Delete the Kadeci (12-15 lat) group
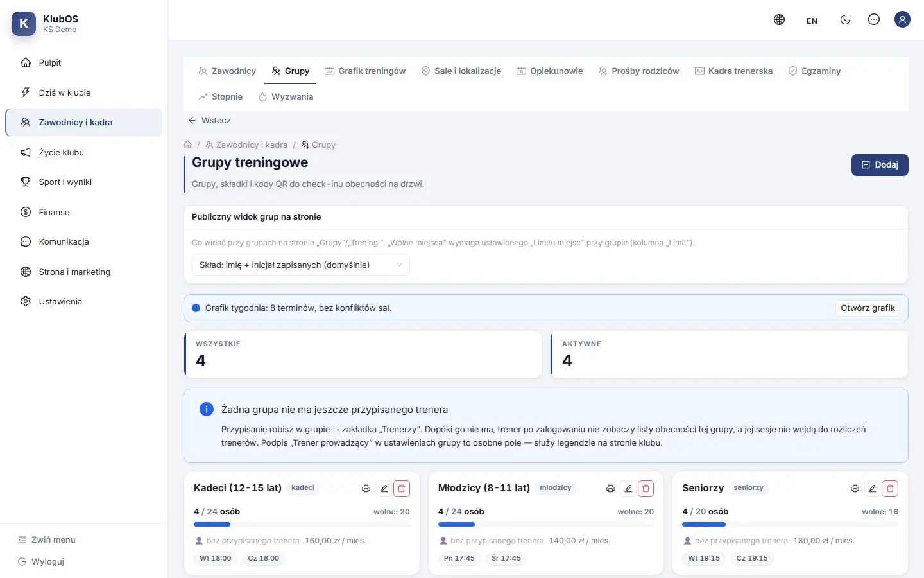The height and width of the screenshot is (578, 924). 402,489
